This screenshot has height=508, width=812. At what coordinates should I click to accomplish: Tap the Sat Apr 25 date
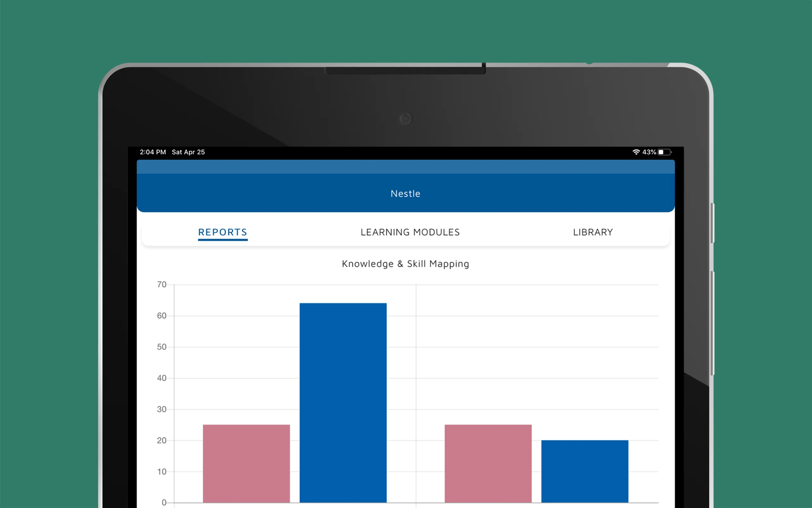point(188,152)
